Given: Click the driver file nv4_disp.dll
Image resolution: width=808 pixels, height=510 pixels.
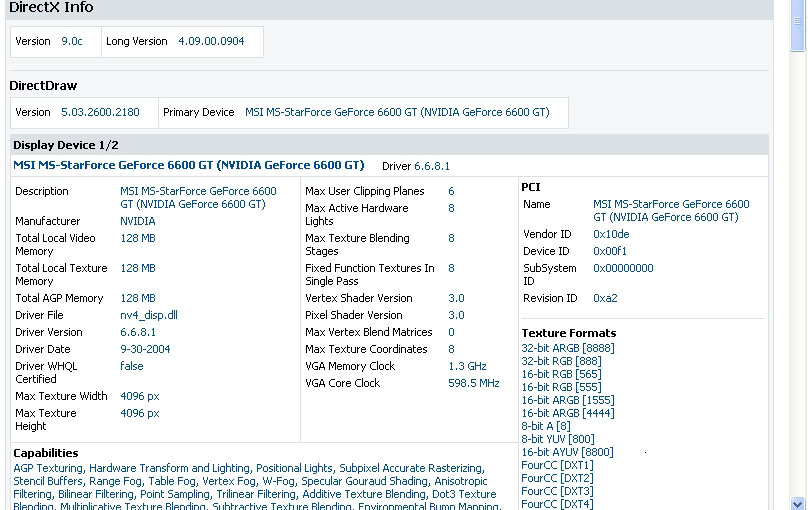Looking at the screenshot, I should pyautogui.click(x=149, y=315).
